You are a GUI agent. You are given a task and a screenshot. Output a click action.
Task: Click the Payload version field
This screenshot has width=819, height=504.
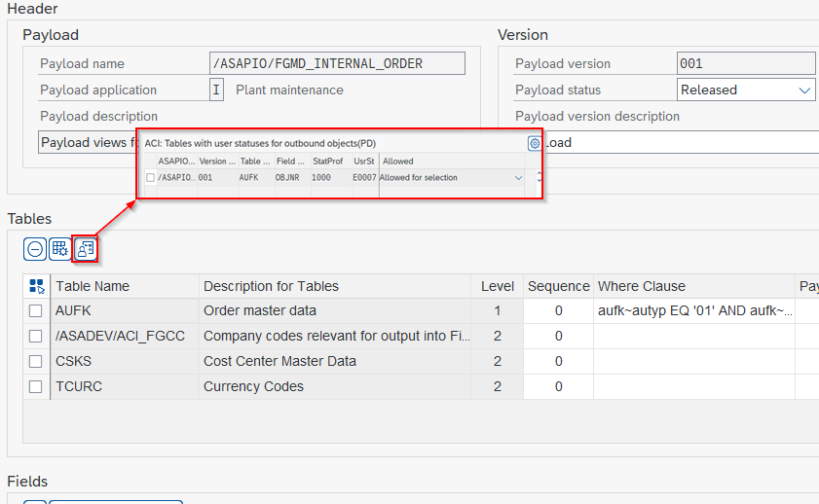(745, 63)
